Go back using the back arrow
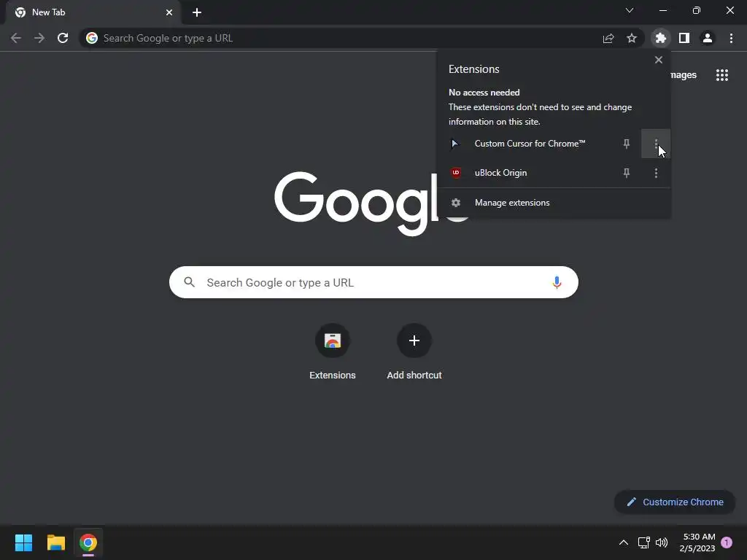Image resolution: width=747 pixels, height=560 pixels. pos(16,38)
